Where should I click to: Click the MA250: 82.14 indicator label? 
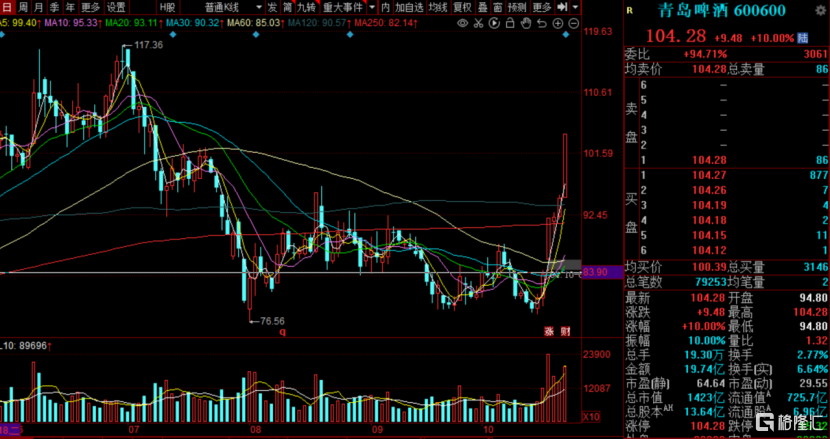386,23
